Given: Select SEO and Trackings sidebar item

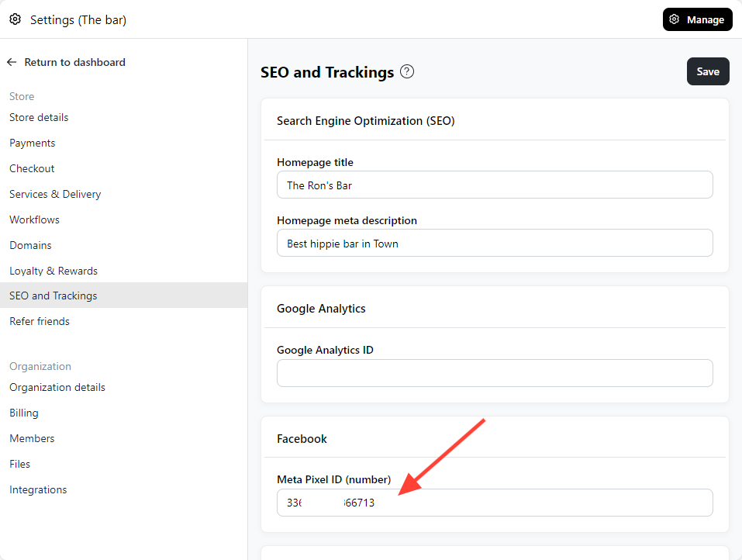Looking at the screenshot, I should point(123,296).
